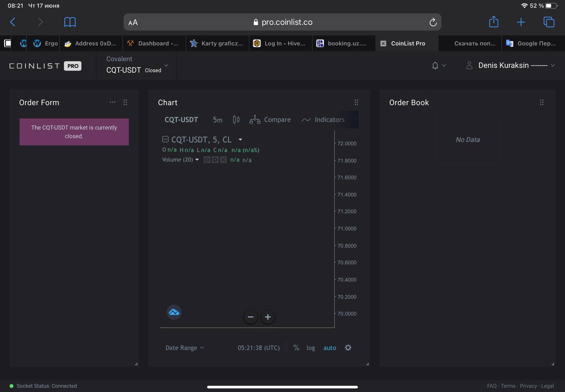Click the 05:21:38 (UTC) clock
The image size is (565, 392).
click(259, 348)
